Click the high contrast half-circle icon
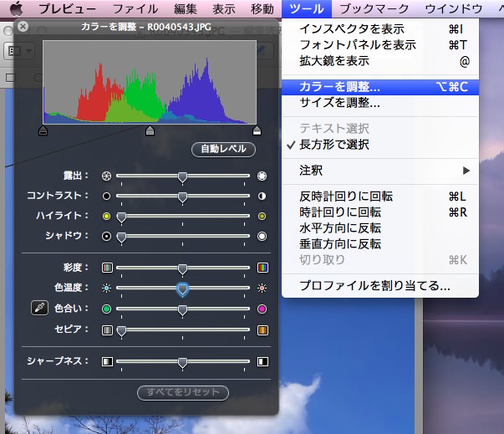 click(262, 196)
